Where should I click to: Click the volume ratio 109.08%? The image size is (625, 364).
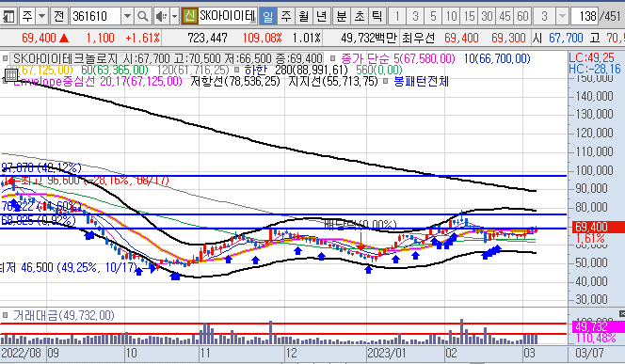pos(262,39)
